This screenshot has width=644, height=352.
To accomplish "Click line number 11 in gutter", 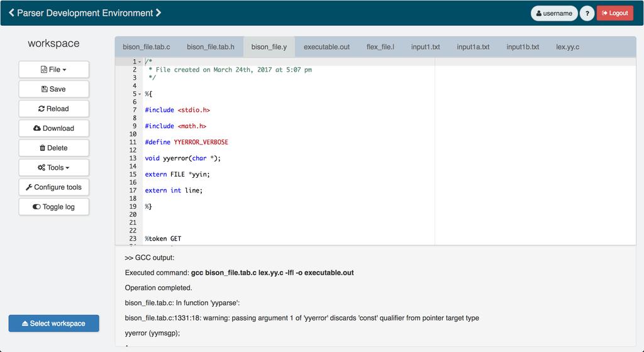I will 133,142.
